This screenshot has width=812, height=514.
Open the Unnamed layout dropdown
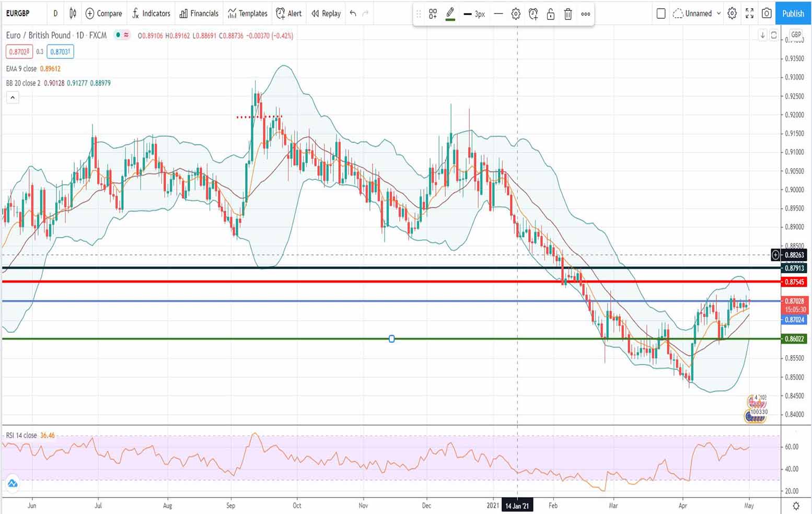point(697,14)
